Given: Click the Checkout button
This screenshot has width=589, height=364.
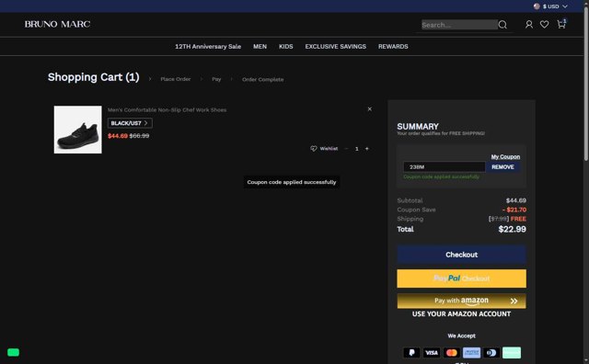Looking at the screenshot, I should click(461, 255).
